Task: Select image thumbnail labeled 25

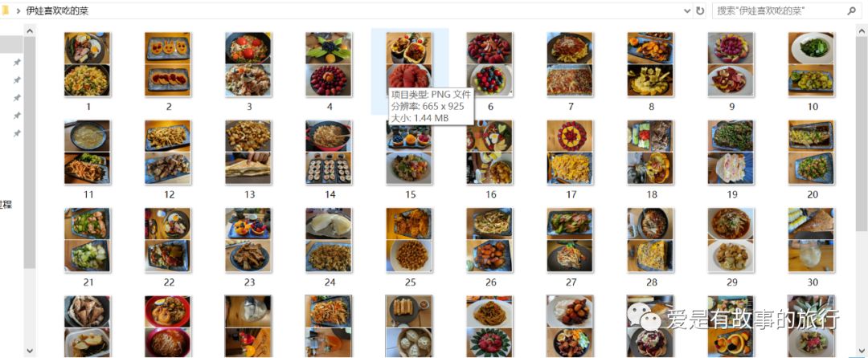Action: pyautogui.click(x=409, y=240)
